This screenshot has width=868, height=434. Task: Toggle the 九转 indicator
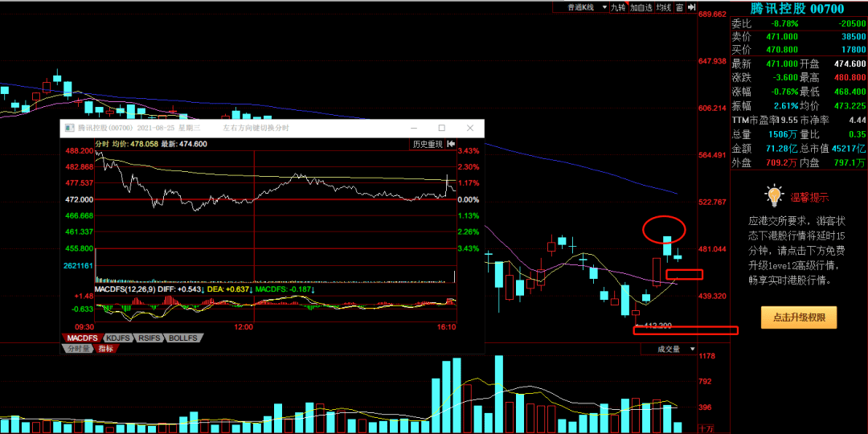click(617, 7)
